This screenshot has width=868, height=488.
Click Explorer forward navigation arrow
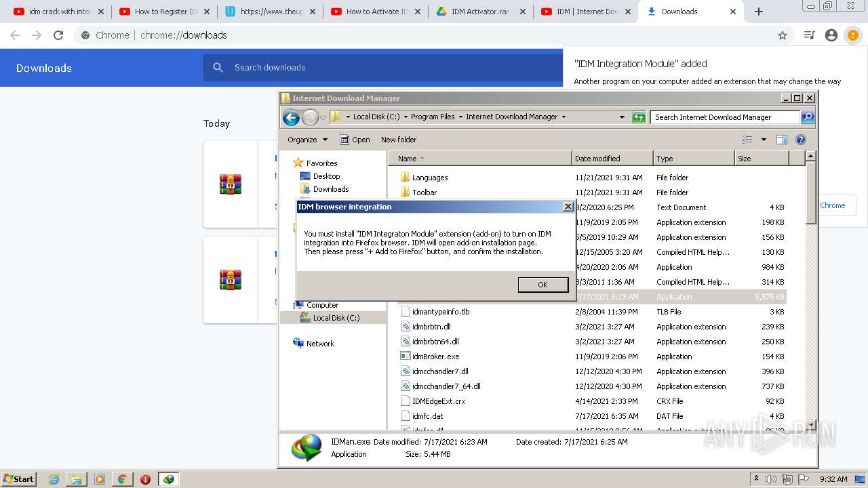[x=310, y=117]
